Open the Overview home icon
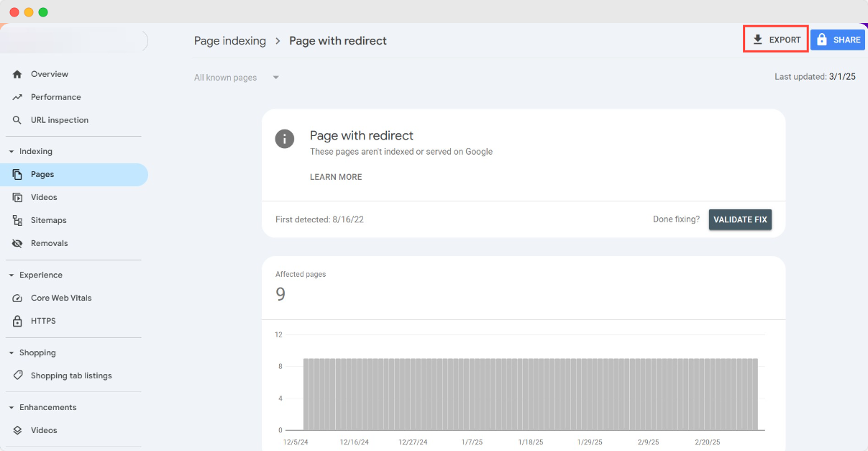868x451 pixels. [x=17, y=73]
